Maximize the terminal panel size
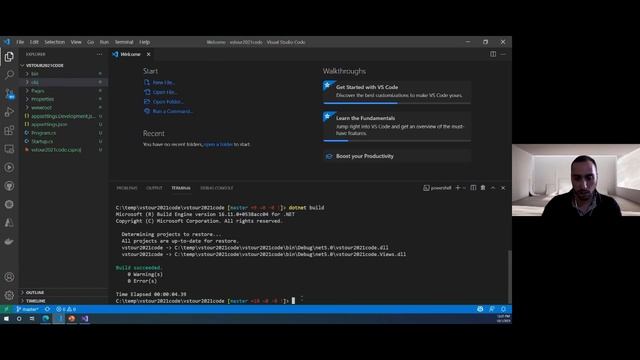Screen dimensions: 640x360 [493, 188]
